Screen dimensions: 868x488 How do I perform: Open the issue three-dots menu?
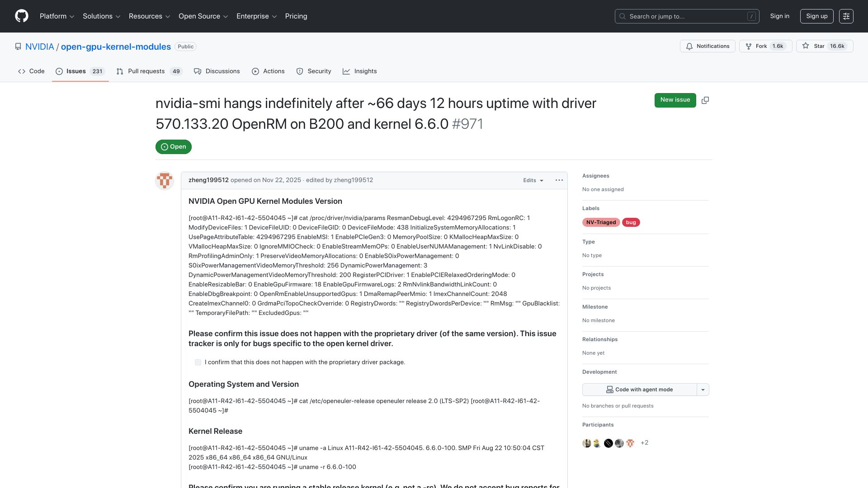click(559, 180)
